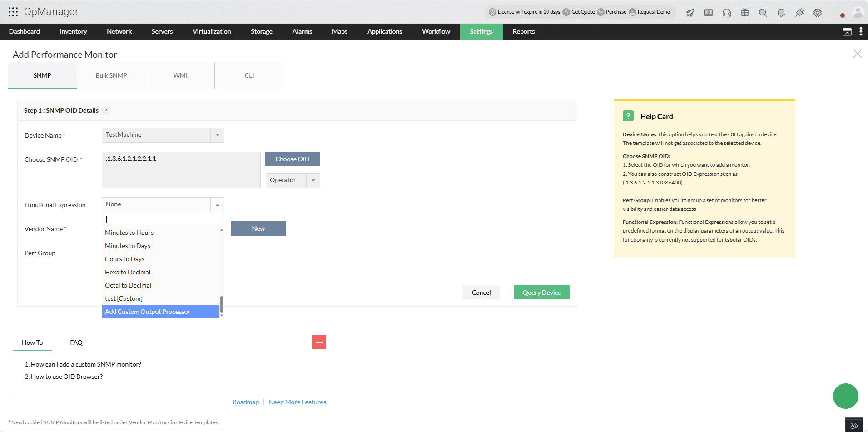Select Hexa to Decimal option

(161, 272)
